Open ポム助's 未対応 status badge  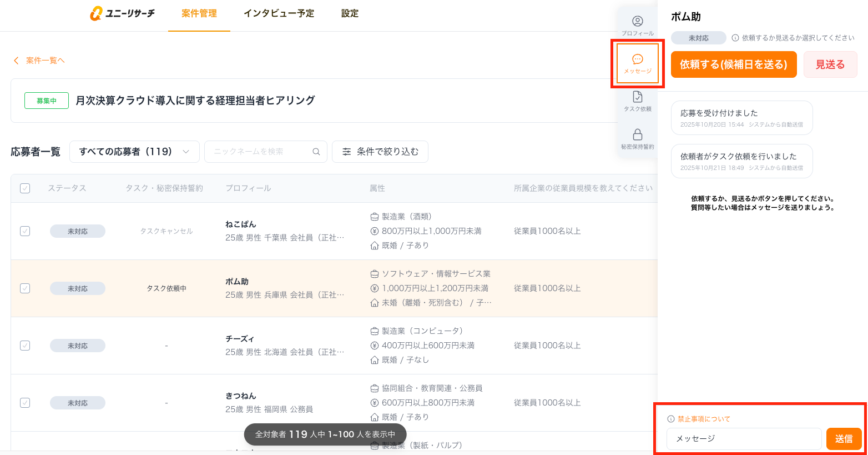78,288
